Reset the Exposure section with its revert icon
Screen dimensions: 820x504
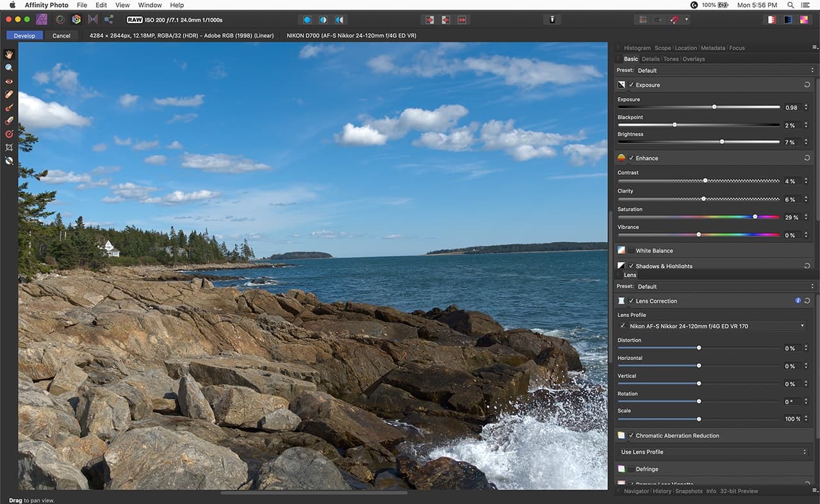pos(807,85)
